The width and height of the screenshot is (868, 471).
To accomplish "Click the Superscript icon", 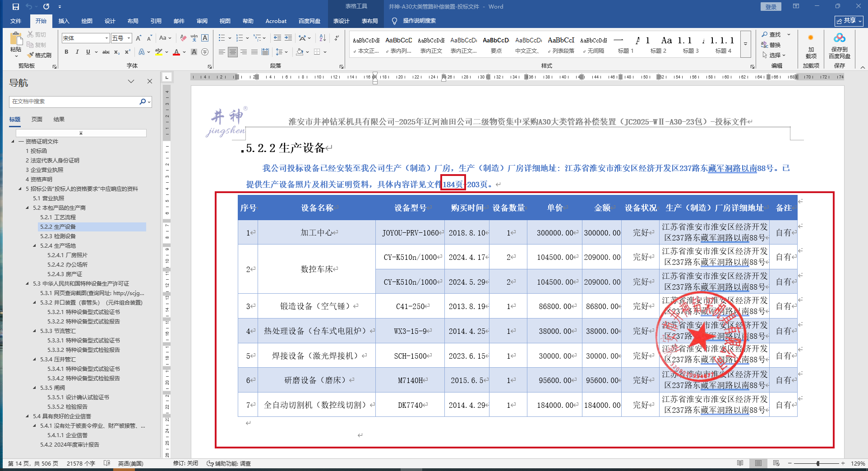I will [128, 52].
